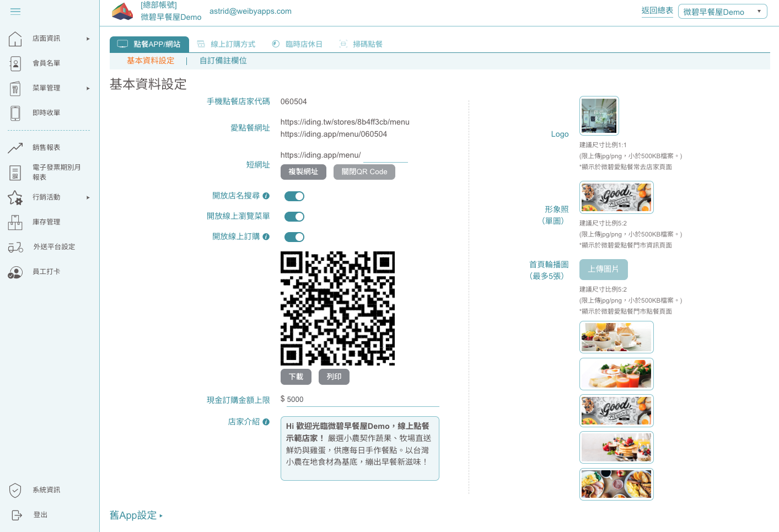Switch to 線上訂購方式 tab

(x=227, y=44)
